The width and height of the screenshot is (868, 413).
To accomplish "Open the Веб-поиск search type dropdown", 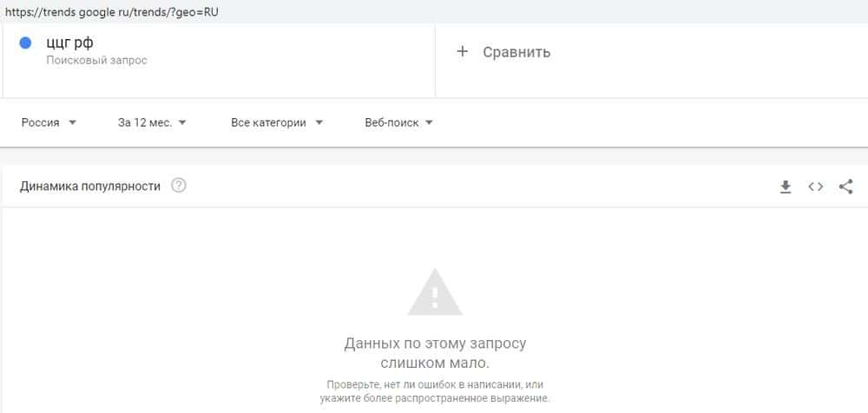I will (398, 123).
